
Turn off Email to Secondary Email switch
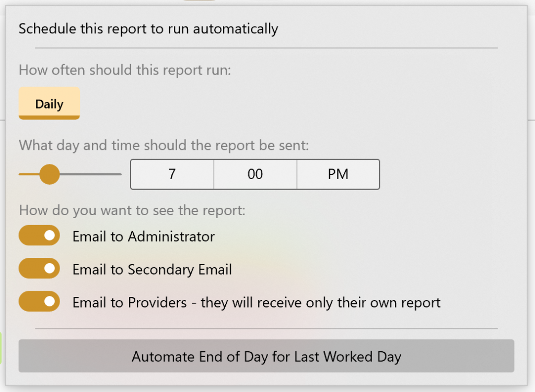tap(39, 269)
